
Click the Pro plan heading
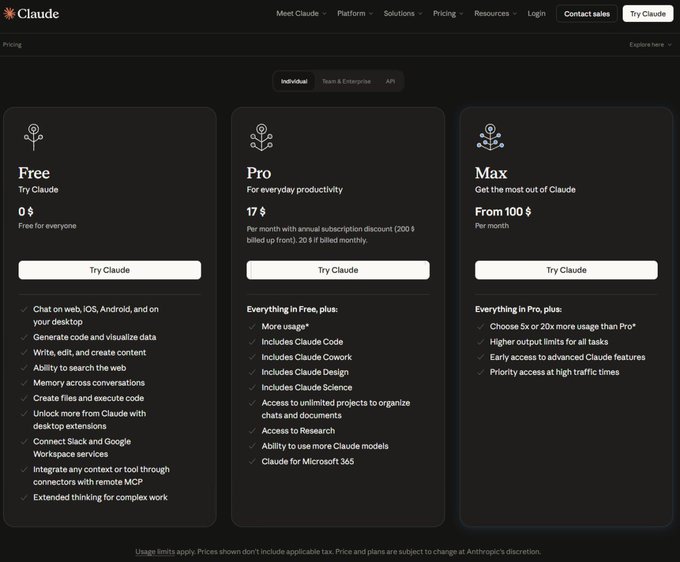[259, 173]
